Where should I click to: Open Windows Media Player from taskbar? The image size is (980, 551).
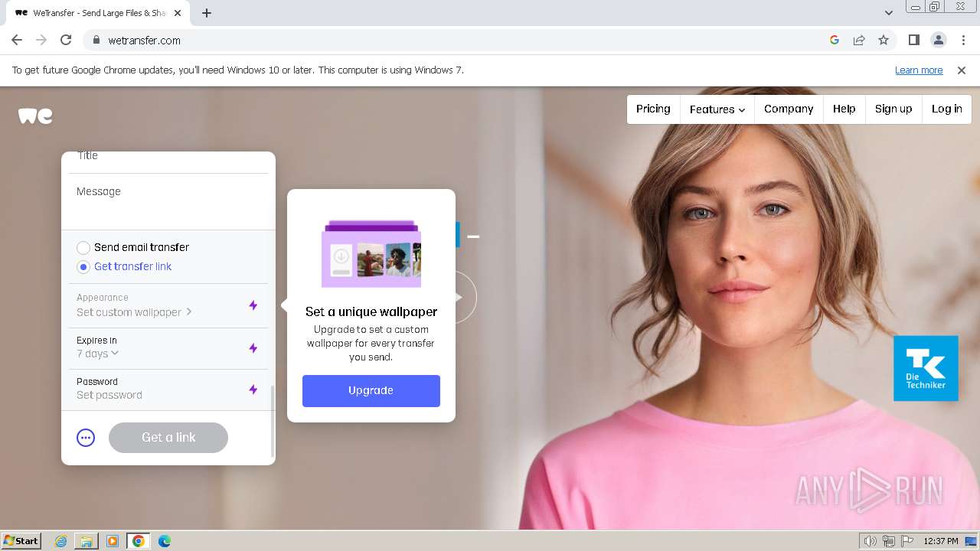point(113,541)
